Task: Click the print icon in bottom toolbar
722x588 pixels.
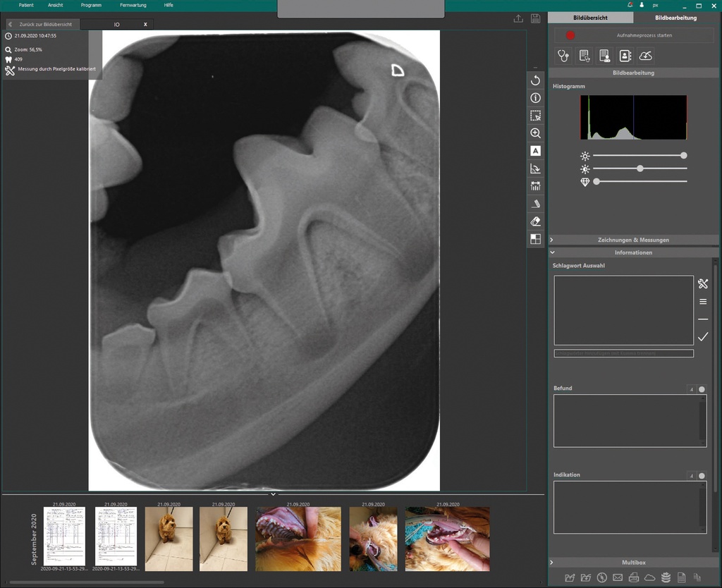Action: [633, 578]
